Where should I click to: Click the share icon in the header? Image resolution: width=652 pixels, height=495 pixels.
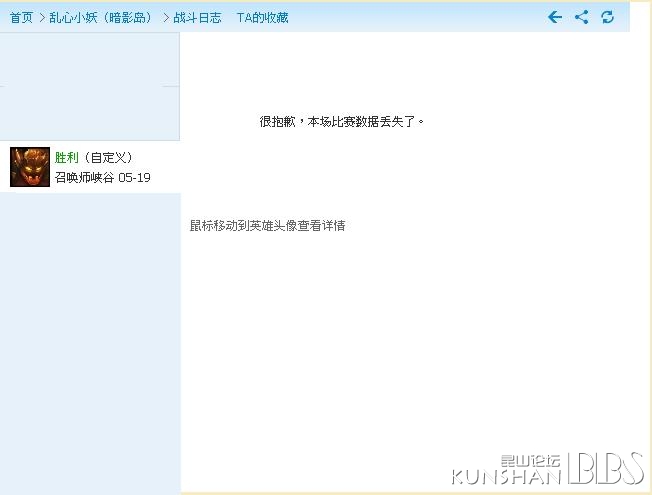click(581, 17)
